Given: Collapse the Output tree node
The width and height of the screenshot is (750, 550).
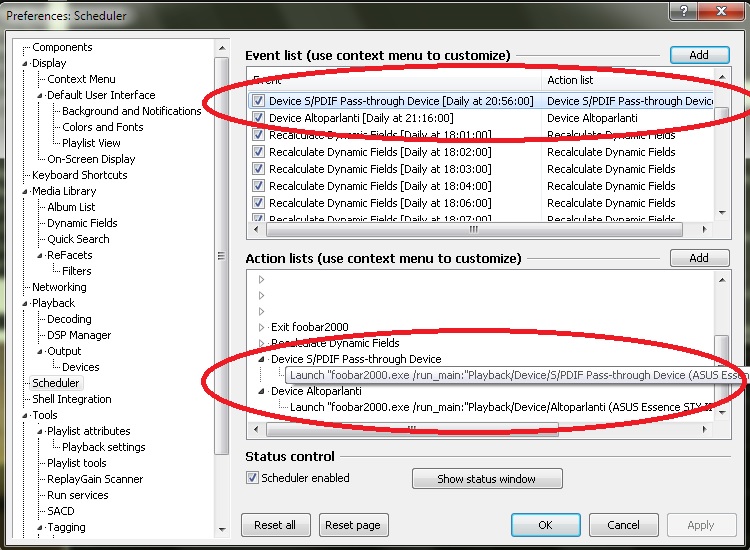Looking at the screenshot, I should pyautogui.click(x=40, y=352).
